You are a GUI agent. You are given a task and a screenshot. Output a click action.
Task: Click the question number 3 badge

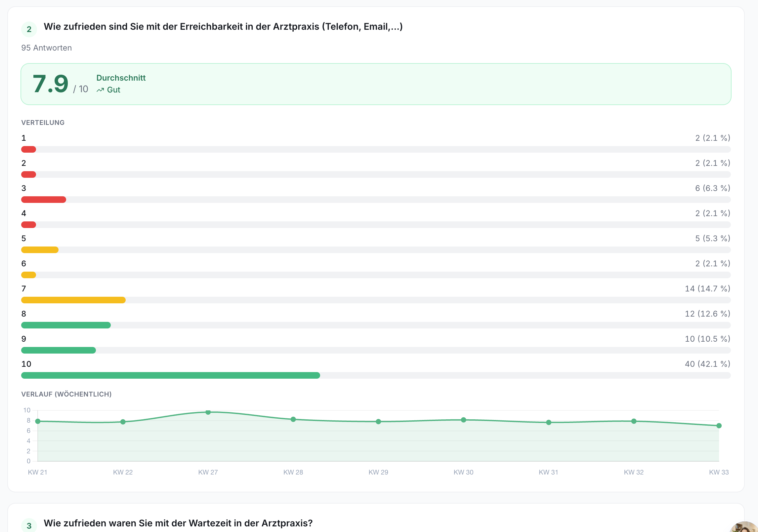coord(29,525)
